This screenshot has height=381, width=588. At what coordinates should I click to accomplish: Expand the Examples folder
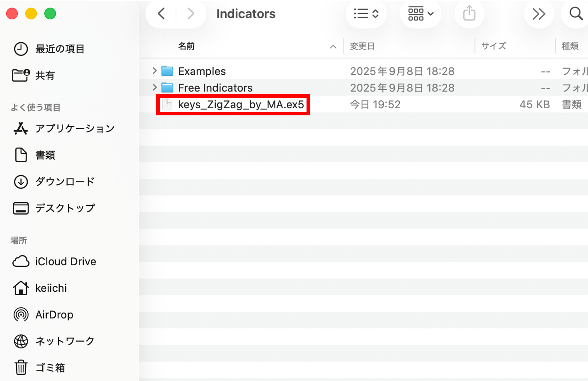click(x=154, y=71)
